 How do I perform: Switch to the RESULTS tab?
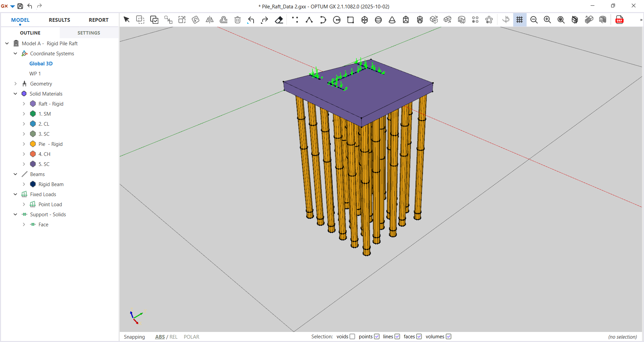point(59,20)
